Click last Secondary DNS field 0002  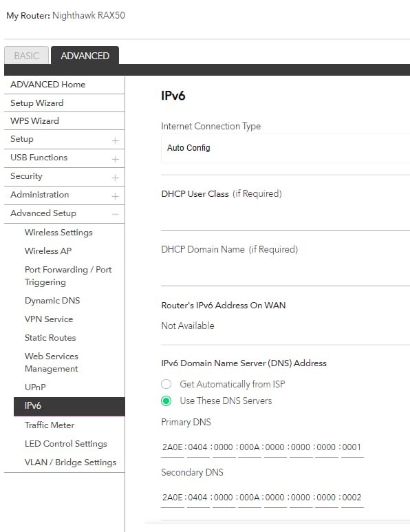(352, 498)
